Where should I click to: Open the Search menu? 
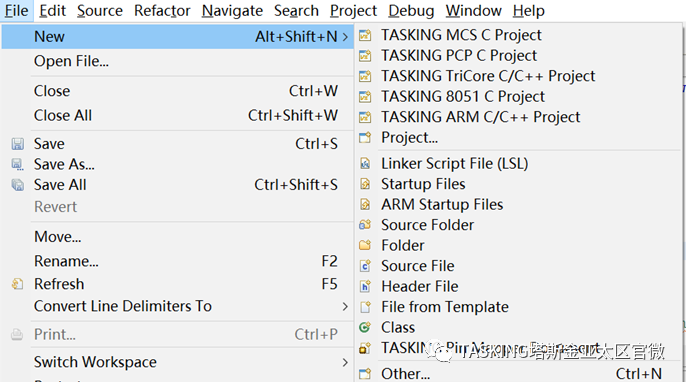[x=296, y=11]
